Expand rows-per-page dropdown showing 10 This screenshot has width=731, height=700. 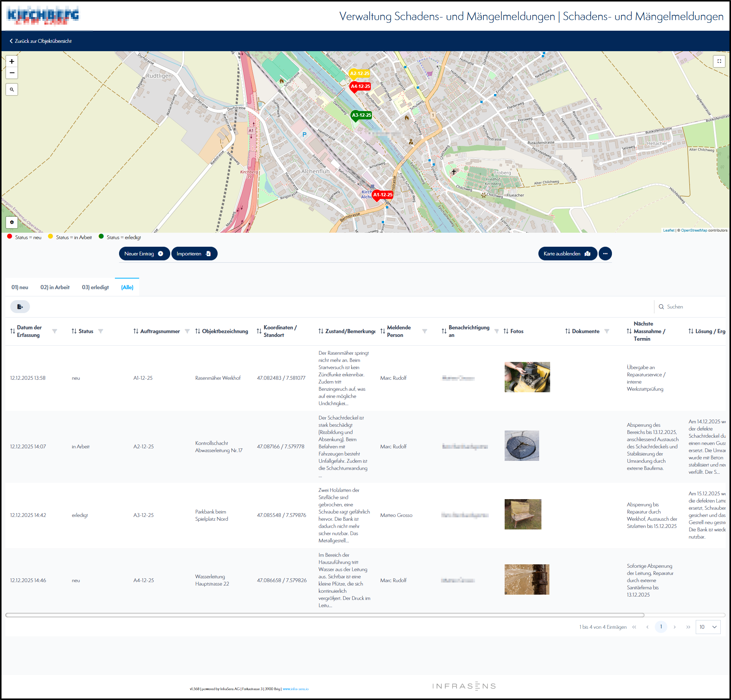pos(708,627)
